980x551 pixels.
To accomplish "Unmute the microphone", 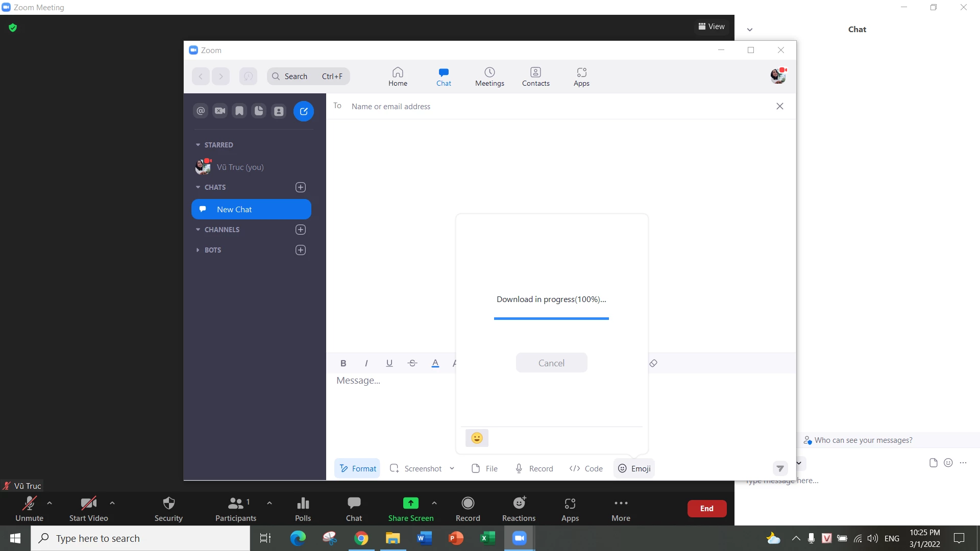I will [x=29, y=509].
